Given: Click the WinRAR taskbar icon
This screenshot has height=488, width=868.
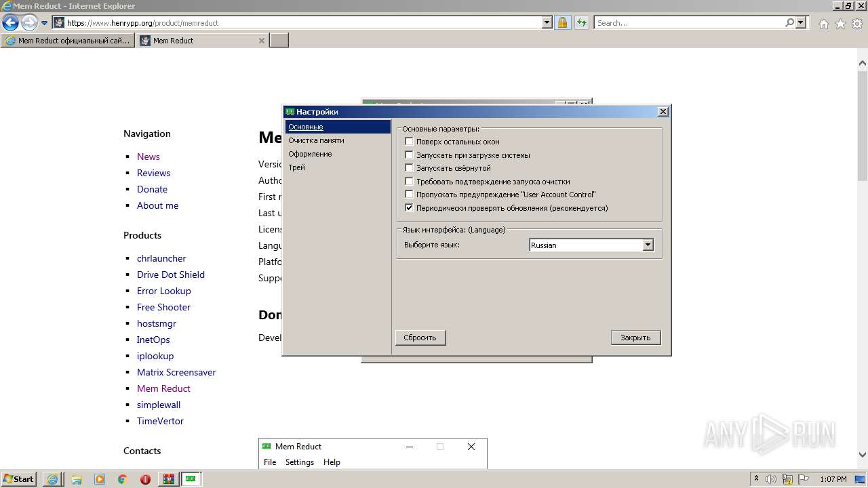Looking at the screenshot, I should click(169, 479).
